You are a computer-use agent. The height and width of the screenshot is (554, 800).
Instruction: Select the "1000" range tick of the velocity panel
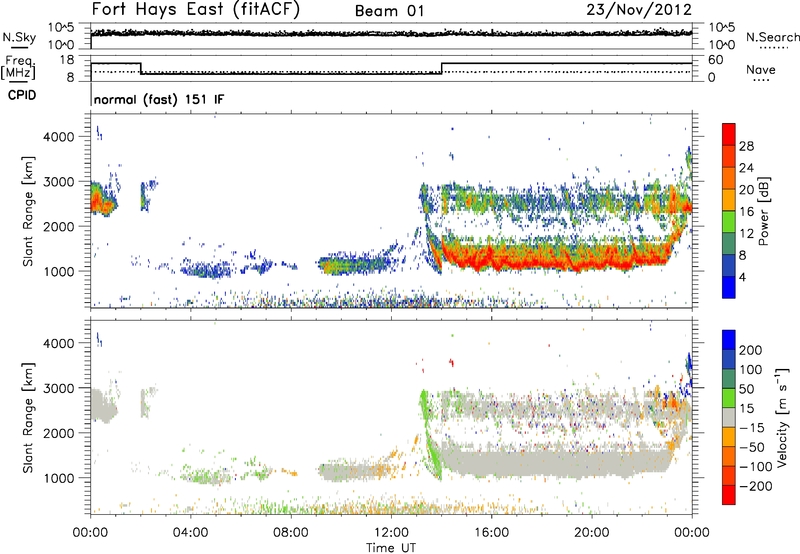tap(58, 478)
